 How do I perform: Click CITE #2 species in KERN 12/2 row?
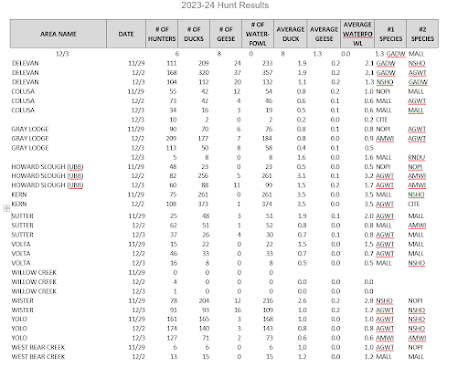pyautogui.click(x=414, y=204)
